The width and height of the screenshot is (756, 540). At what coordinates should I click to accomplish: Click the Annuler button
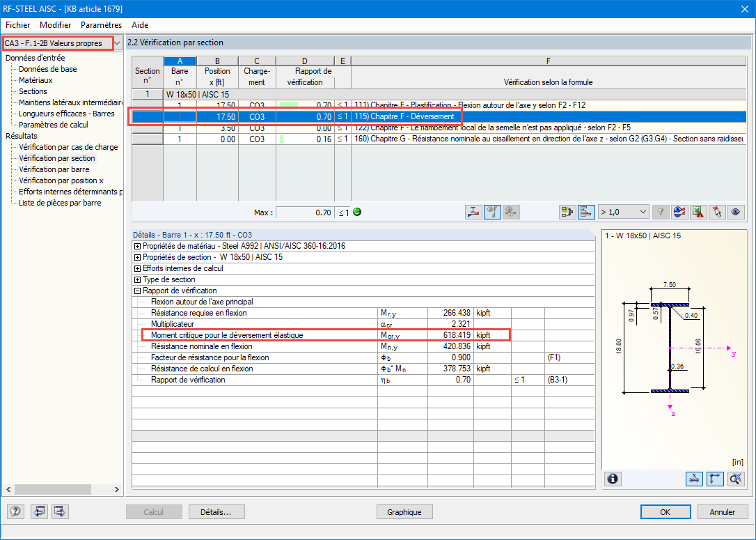pos(723,512)
